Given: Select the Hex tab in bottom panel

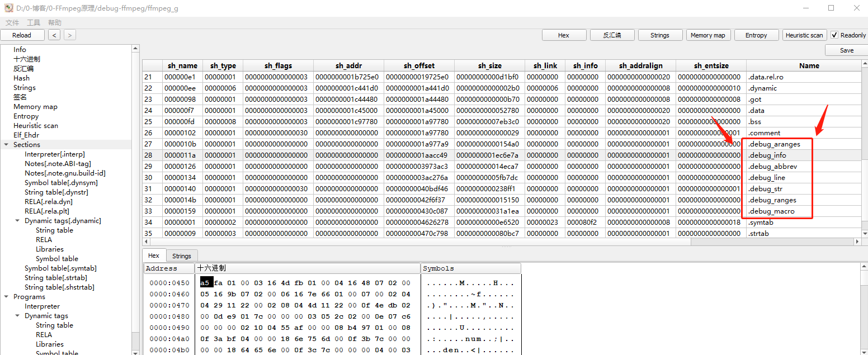Looking at the screenshot, I should 154,255.
